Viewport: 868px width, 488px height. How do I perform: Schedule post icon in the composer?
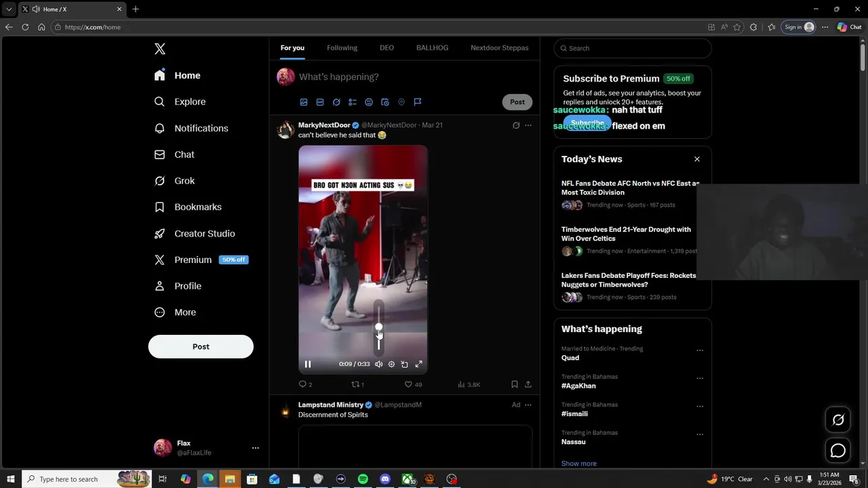click(385, 102)
